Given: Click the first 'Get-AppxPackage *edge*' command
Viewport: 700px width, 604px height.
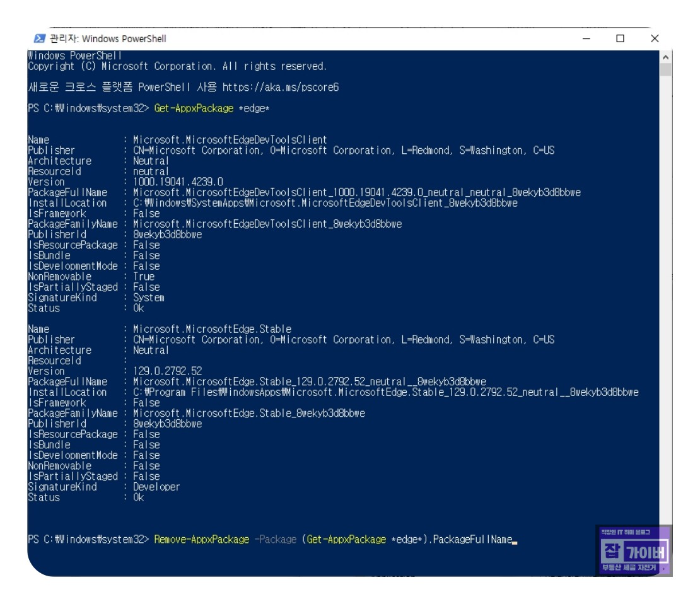Looking at the screenshot, I should point(212,108).
